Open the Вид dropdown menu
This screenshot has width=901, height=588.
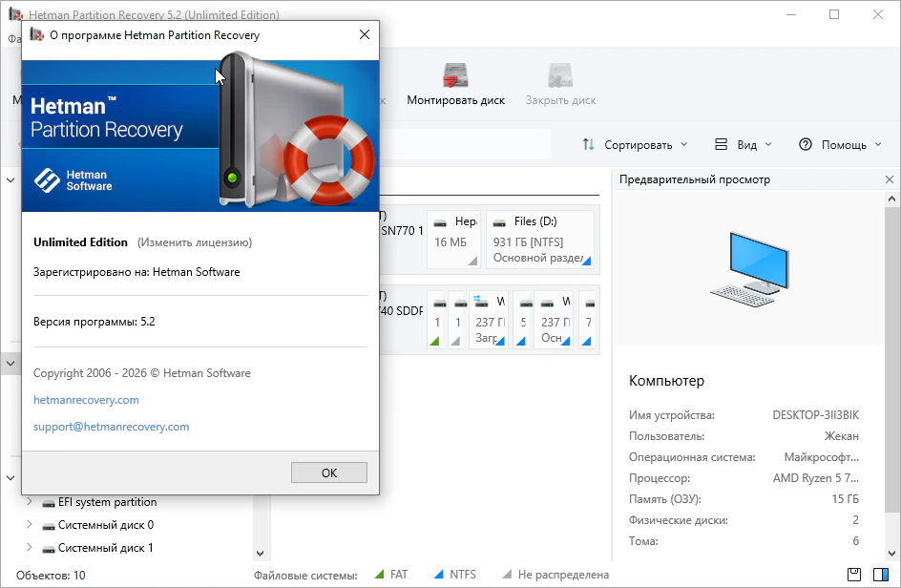(743, 145)
